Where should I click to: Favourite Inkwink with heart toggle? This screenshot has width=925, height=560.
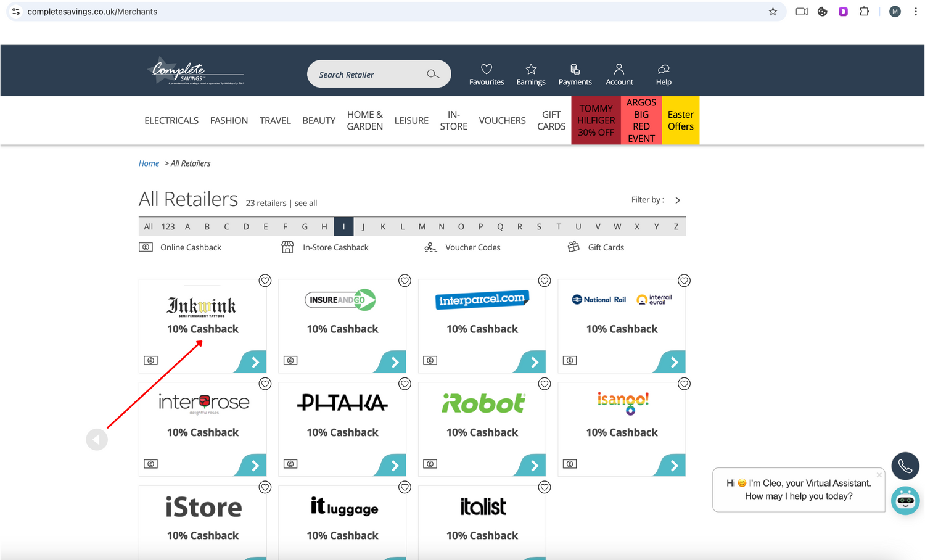265,281
